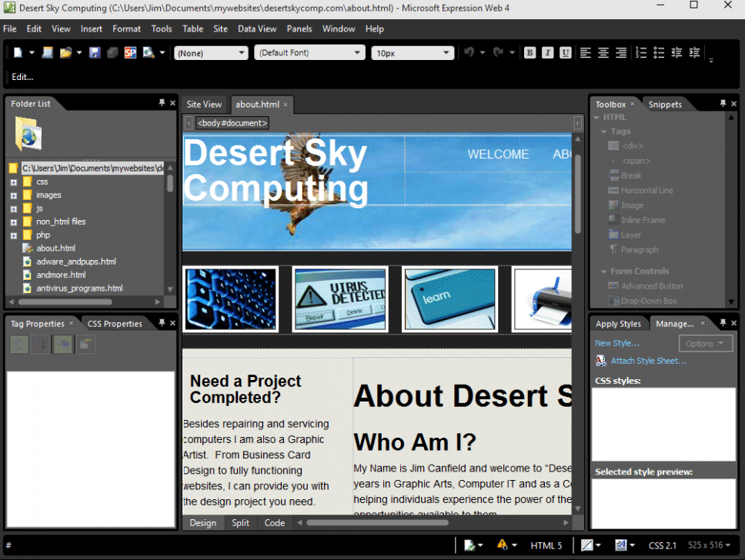Toggle the Folder List panel auto-hide pin
This screenshot has height=560, width=745.
(162, 102)
